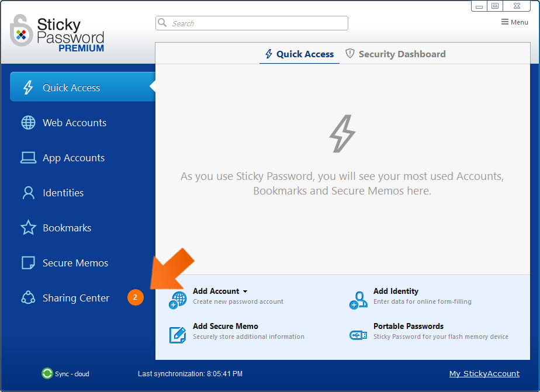The image size is (540, 392).
Task: Click the hamburger Menu icon
Action: point(505,22)
